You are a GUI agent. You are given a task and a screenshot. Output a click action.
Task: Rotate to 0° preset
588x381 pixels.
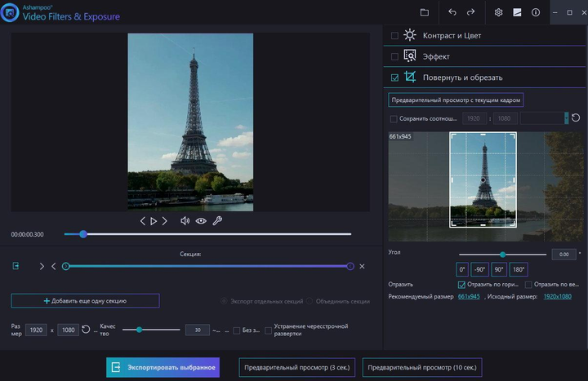point(462,269)
